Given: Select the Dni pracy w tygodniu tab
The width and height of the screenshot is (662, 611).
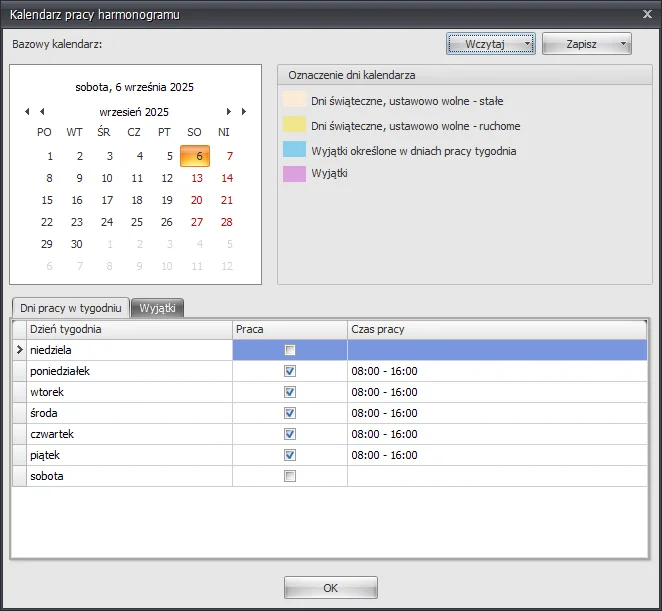Looking at the screenshot, I should pyautogui.click(x=70, y=308).
